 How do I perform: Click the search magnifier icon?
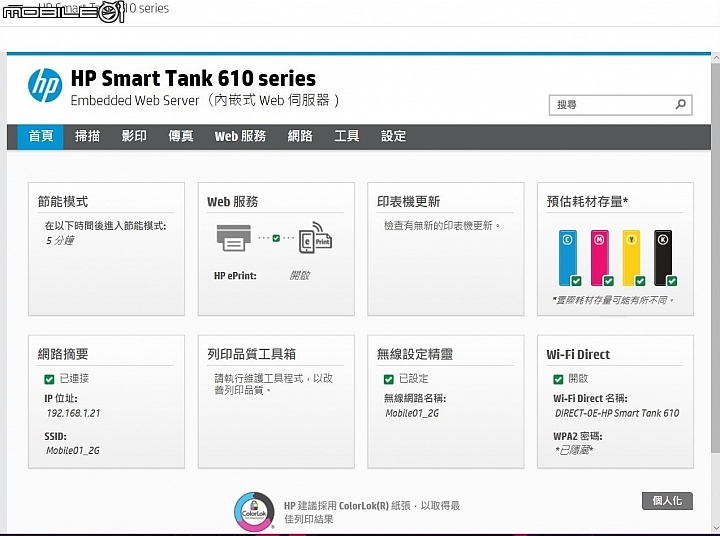681,104
